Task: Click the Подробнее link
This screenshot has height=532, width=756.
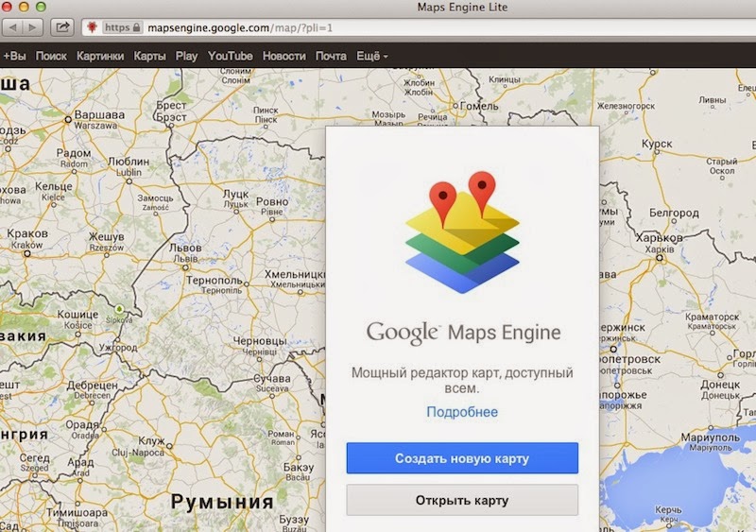Action: click(462, 412)
